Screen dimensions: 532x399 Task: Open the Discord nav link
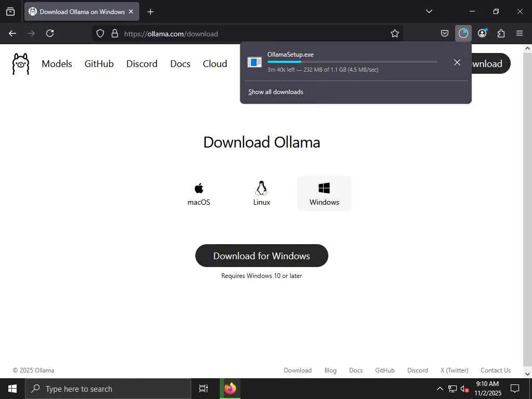click(x=142, y=64)
